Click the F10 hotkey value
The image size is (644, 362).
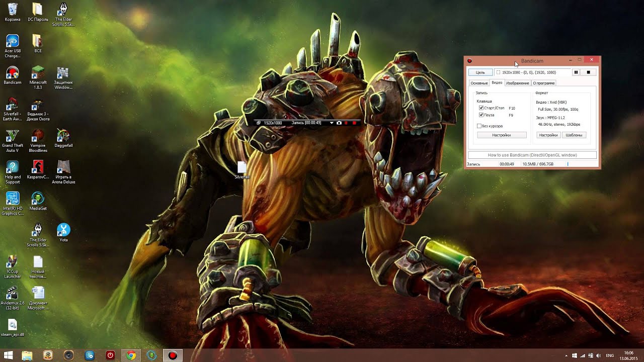[x=512, y=108]
